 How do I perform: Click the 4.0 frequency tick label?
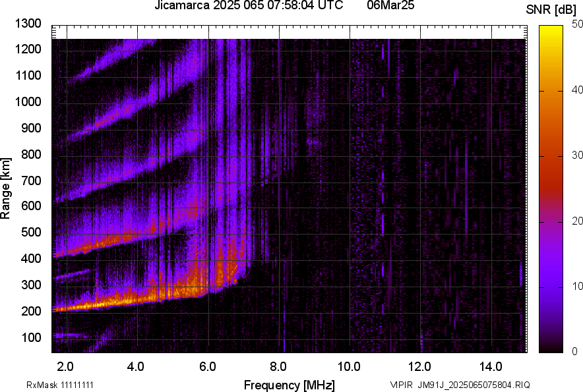tap(137, 366)
